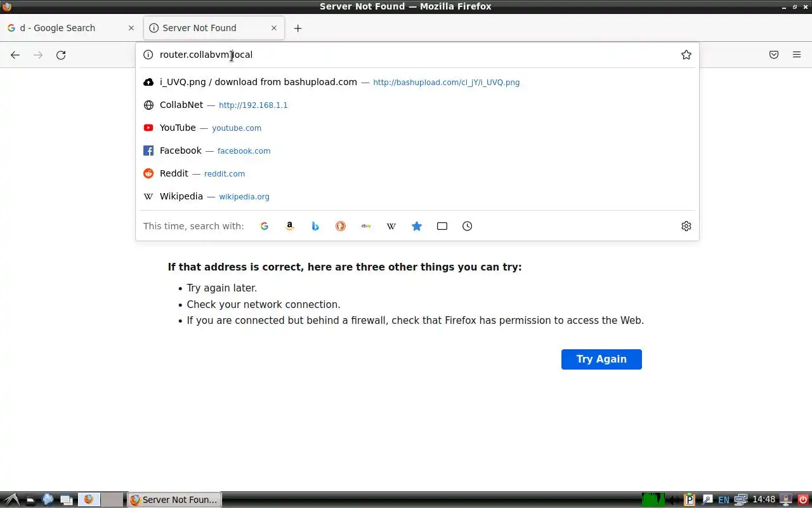The height and width of the screenshot is (508, 812).
Task: Open the red power logout button
Action: click(x=802, y=500)
